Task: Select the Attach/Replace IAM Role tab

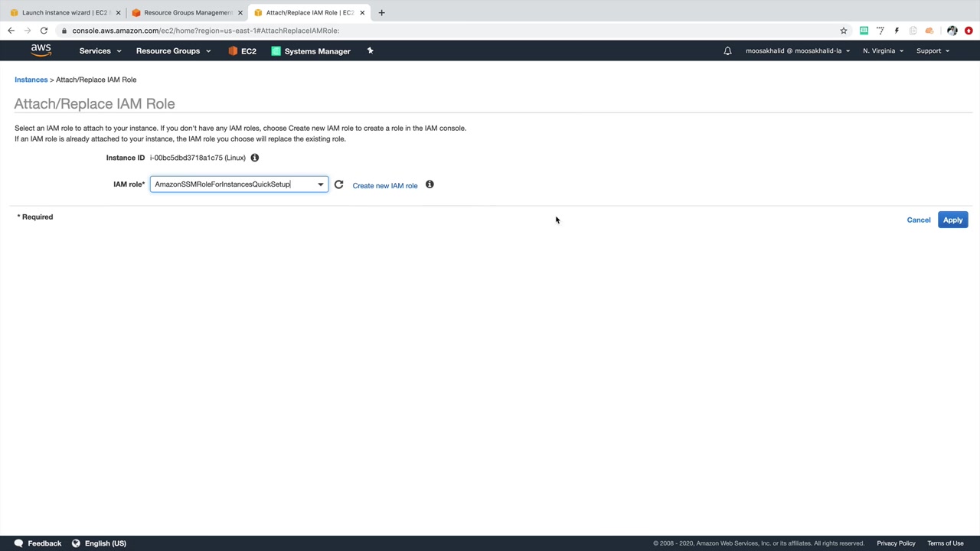Action: point(309,12)
